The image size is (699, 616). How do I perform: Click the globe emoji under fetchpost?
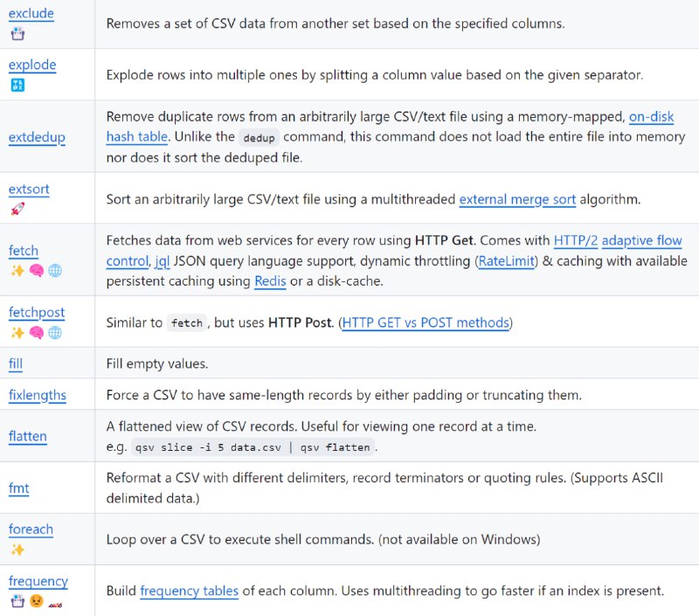[55, 332]
